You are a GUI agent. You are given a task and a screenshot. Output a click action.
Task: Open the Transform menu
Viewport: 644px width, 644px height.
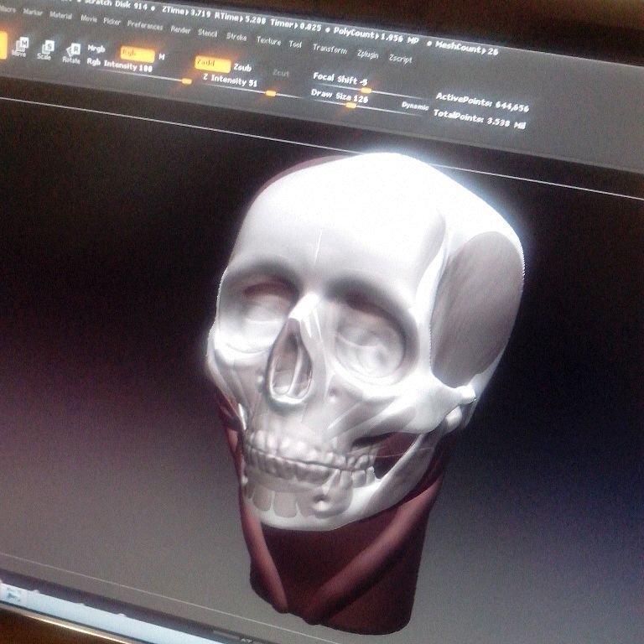point(329,49)
